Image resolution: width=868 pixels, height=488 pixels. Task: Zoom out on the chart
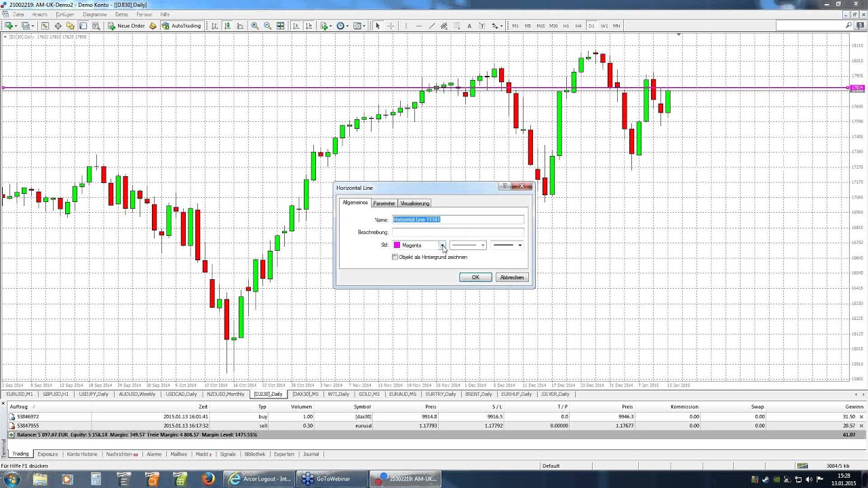pyautogui.click(x=267, y=26)
